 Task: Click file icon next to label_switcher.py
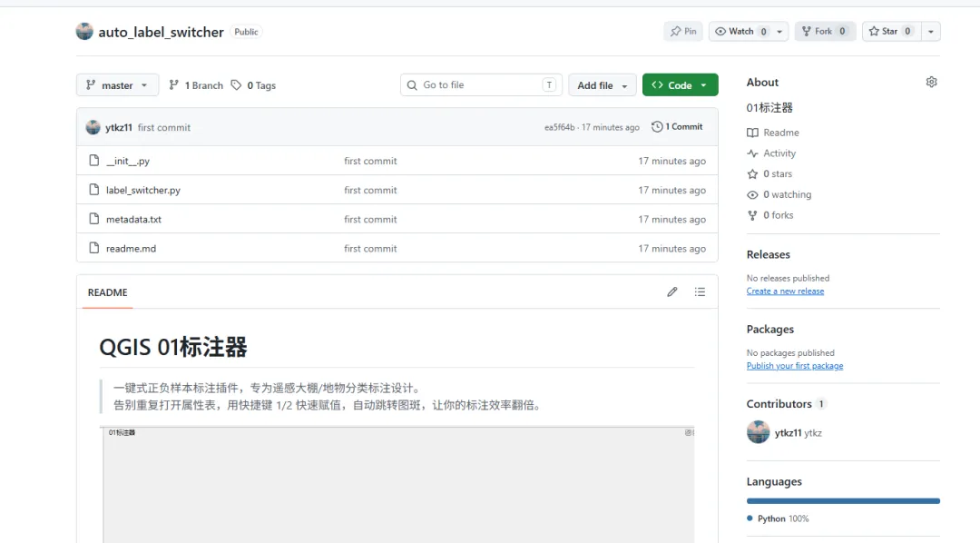click(93, 190)
